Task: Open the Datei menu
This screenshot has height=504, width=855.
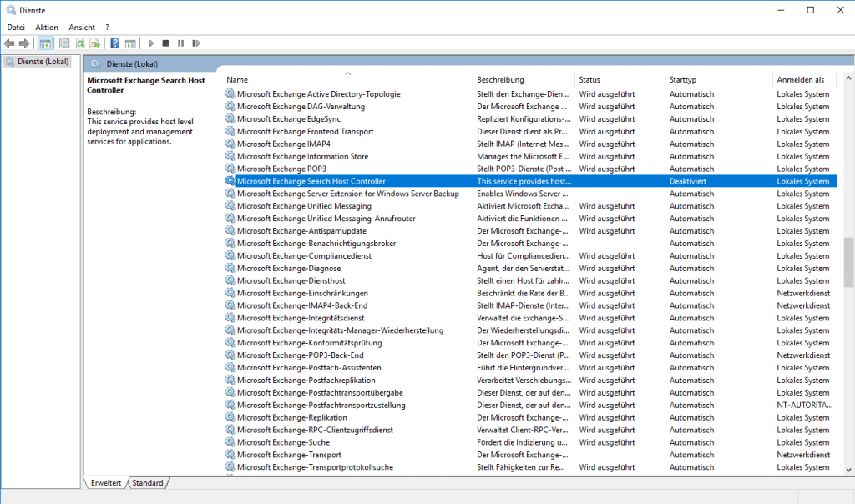Action: (x=16, y=28)
